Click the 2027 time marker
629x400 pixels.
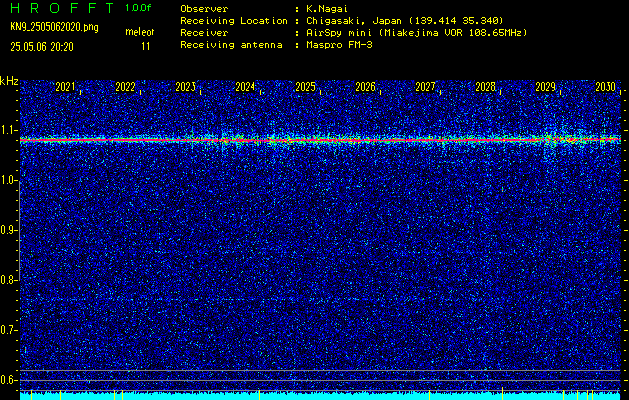(425, 87)
